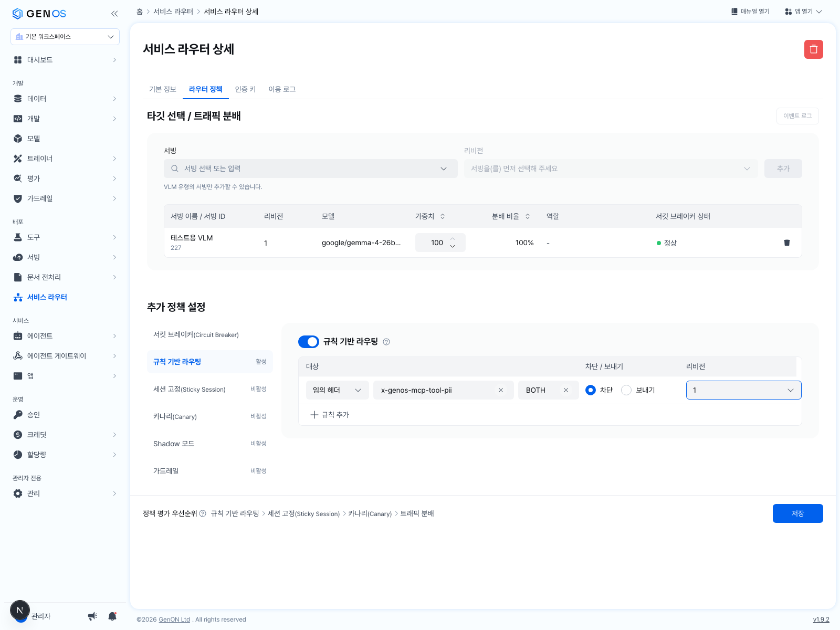Screen dimensions: 840x630
Task: Click the 승인 key icon
Action: click(18, 415)
